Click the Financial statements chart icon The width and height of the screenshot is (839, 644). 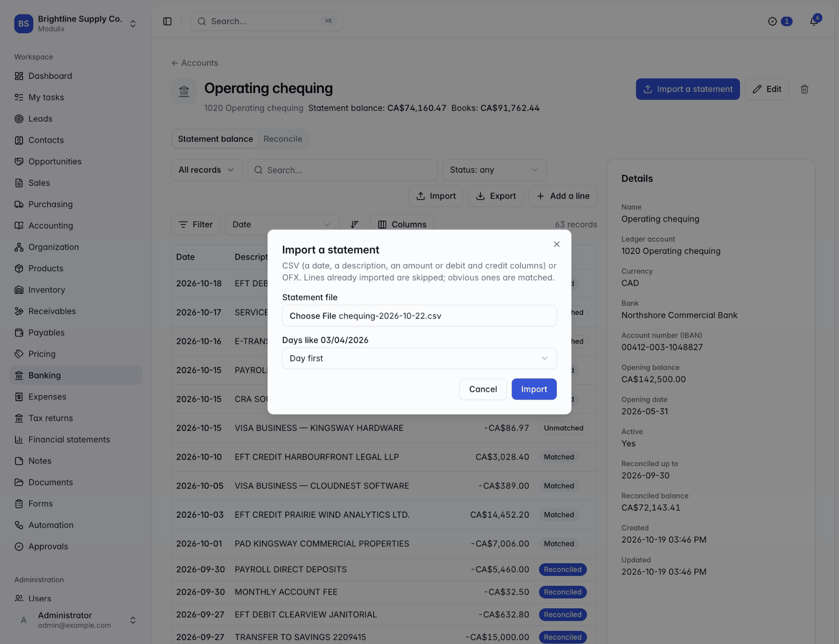click(19, 439)
